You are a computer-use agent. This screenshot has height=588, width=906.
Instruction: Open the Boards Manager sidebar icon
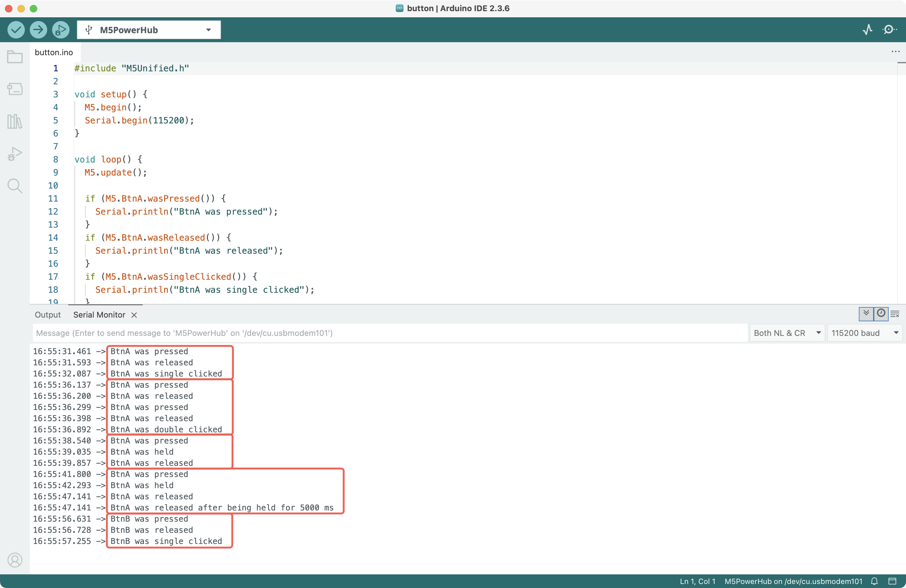coord(15,89)
